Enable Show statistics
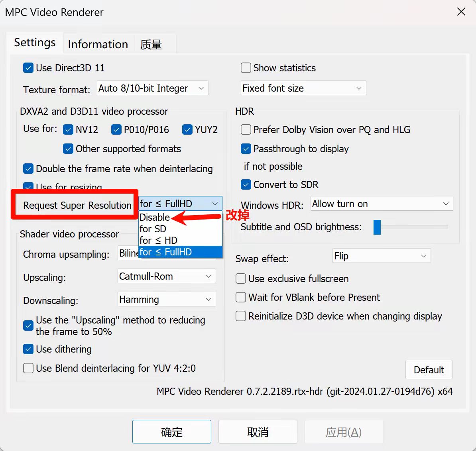This screenshot has width=476, height=451. coord(246,68)
